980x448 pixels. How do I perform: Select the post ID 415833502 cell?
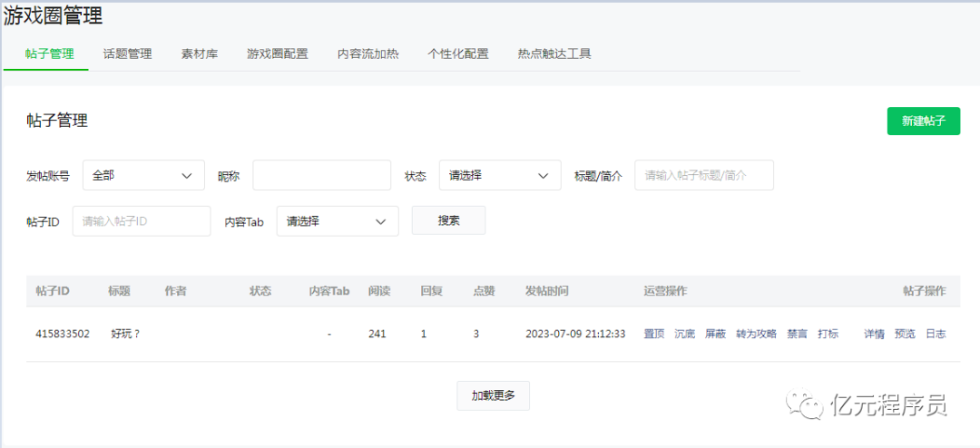tap(63, 334)
